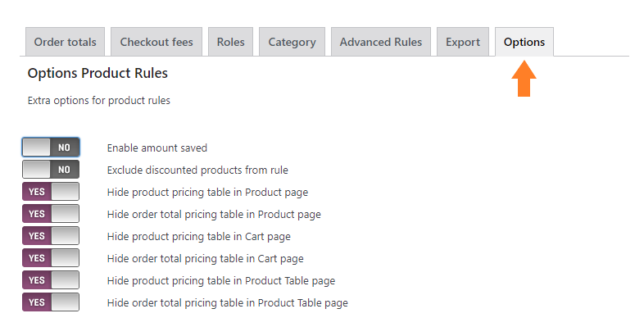The image size is (644, 336).
Task: Switch to the Export tab
Action: [463, 42]
